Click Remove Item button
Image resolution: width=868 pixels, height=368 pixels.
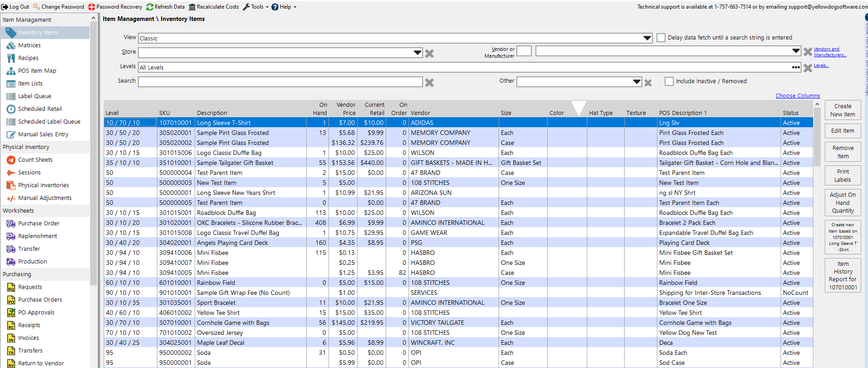pyautogui.click(x=843, y=152)
